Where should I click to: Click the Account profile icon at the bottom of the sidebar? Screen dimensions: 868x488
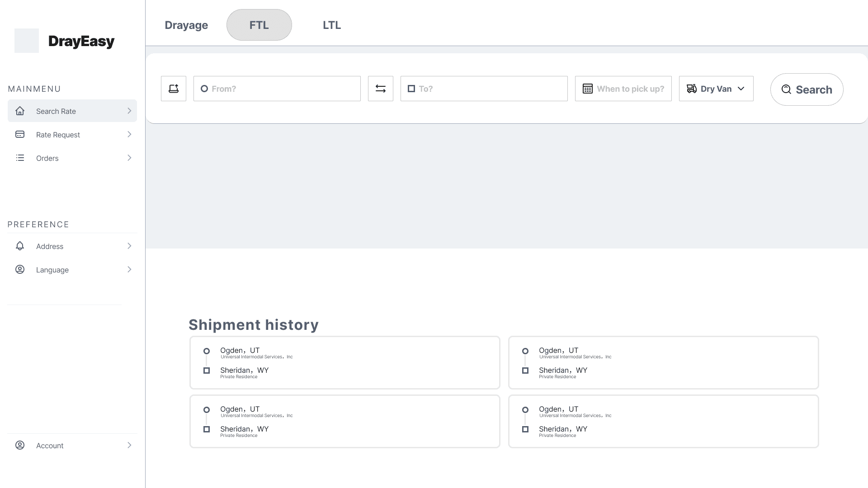click(x=20, y=446)
